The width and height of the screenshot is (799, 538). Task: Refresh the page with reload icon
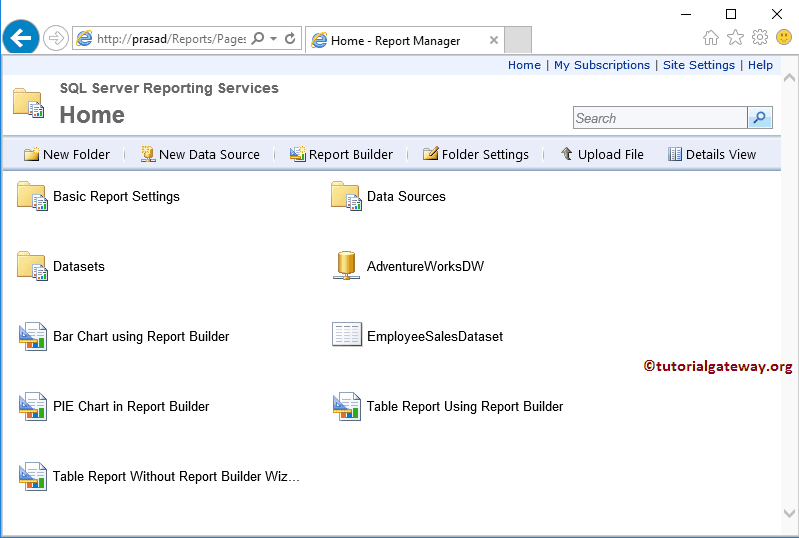click(x=290, y=39)
